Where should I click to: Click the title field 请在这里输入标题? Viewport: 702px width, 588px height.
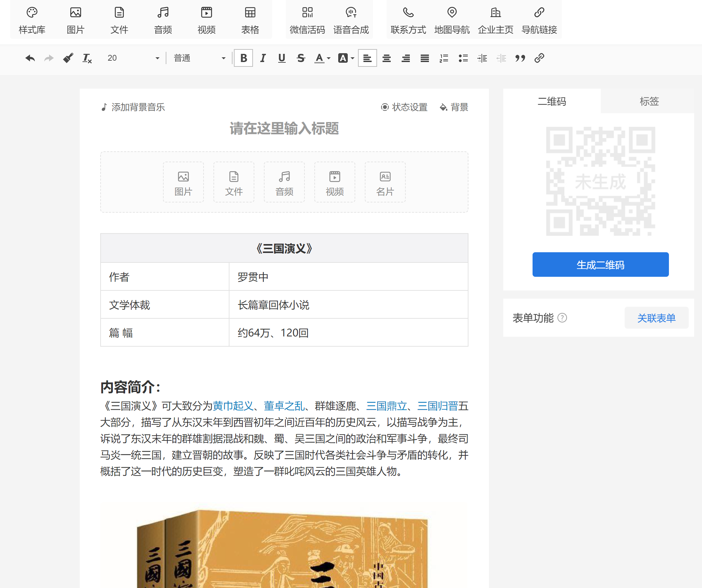click(x=284, y=129)
